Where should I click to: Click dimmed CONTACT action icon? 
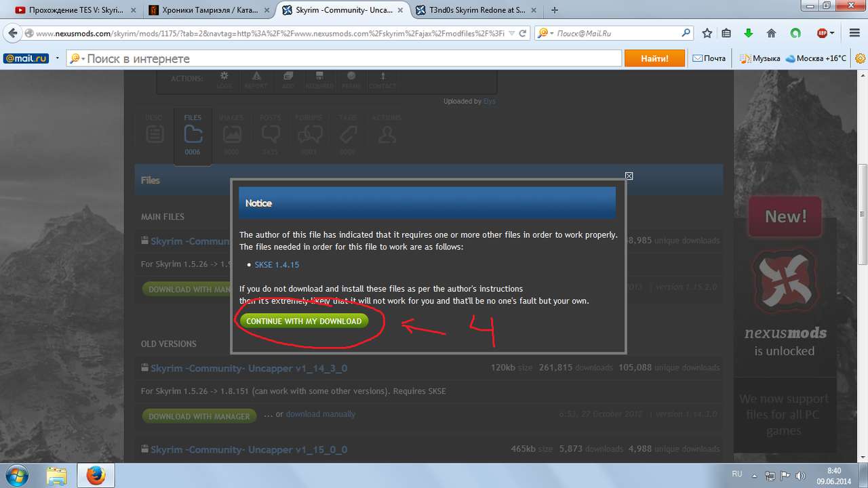pyautogui.click(x=382, y=80)
